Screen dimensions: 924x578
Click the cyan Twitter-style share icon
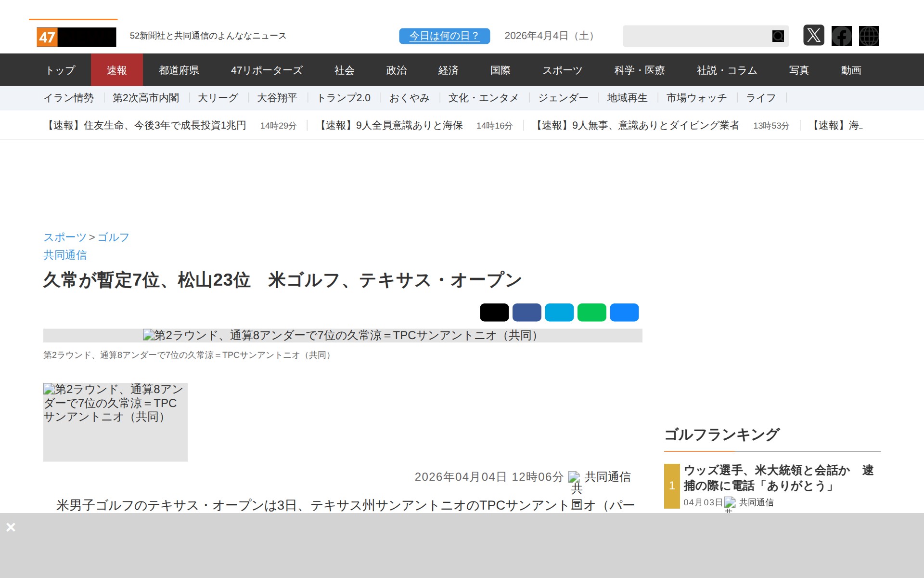(x=560, y=312)
